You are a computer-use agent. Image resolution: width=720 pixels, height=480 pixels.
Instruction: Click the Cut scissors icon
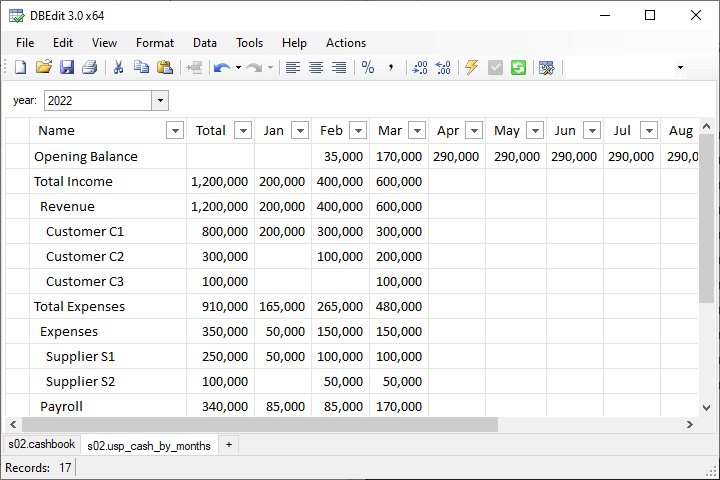118,68
